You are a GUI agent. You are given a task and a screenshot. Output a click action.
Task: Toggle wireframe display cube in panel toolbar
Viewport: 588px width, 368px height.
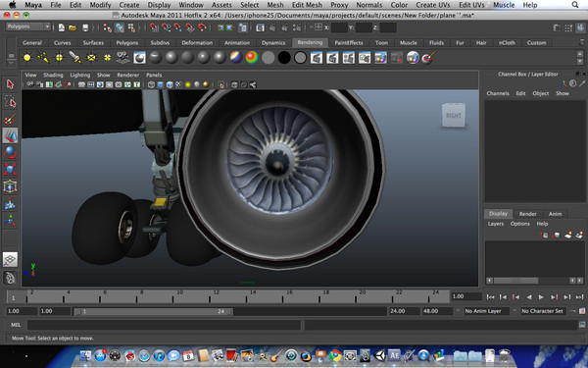151,84
